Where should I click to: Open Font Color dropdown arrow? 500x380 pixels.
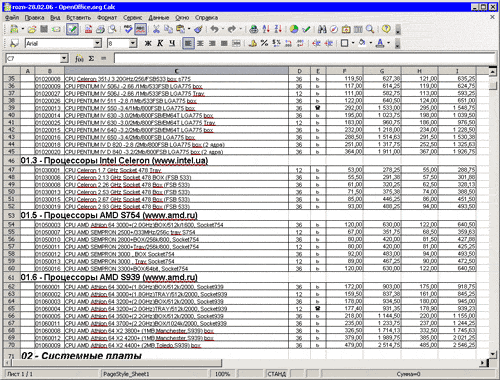coord(388,43)
